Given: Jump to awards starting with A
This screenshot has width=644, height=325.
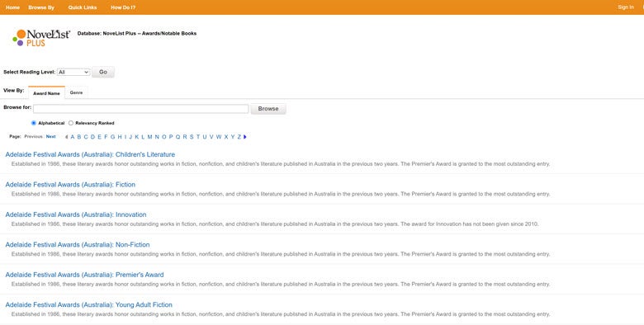Looking at the screenshot, I should click(x=73, y=137).
